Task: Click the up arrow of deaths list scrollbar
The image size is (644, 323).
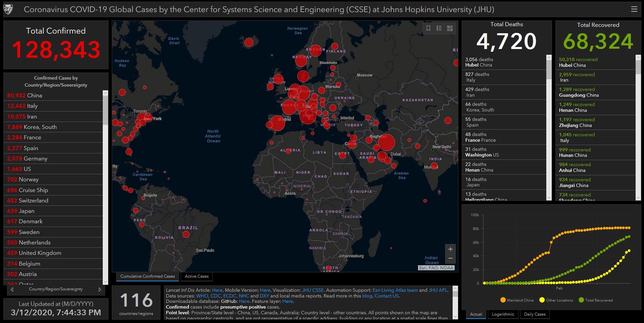Action: 549,57
